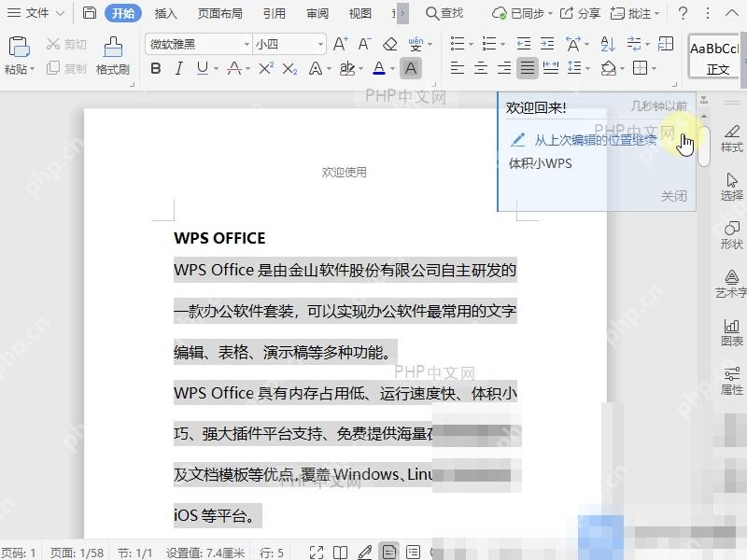Click the help question mark icon
The width and height of the screenshot is (747, 560).
pos(683,13)
